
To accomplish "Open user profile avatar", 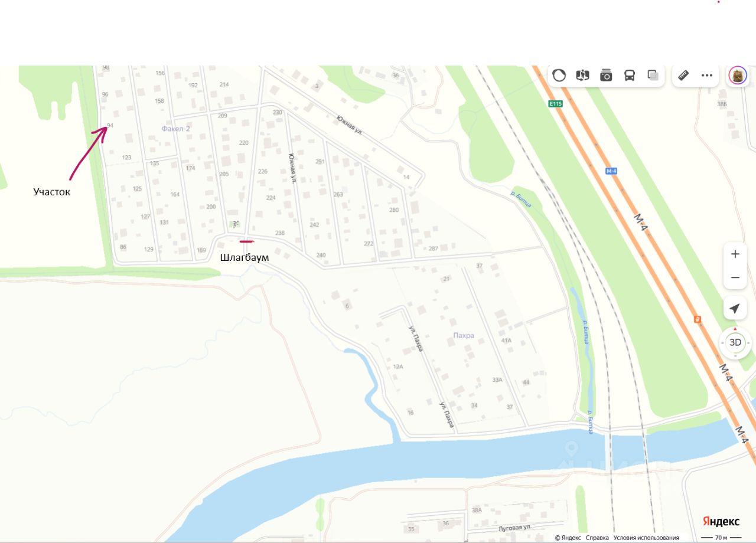I will coord(737,76).
